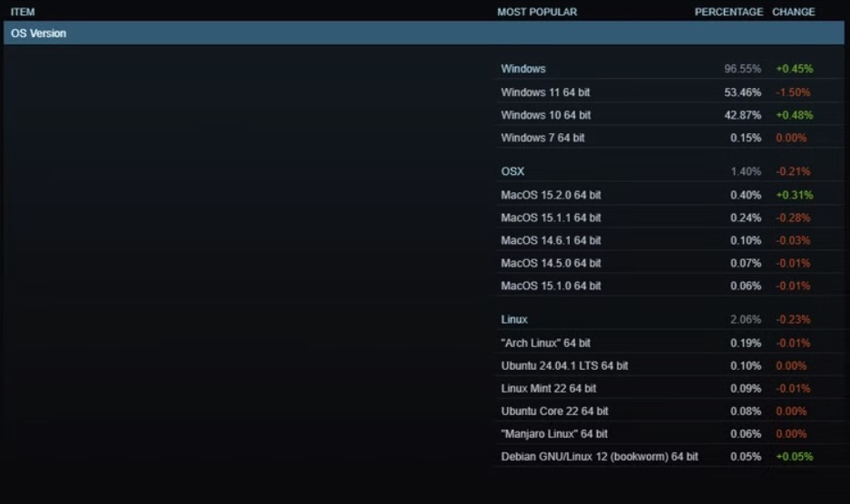
Task: Select the Ubuntu Core 22 64 bit row
Action: (669, 412)
